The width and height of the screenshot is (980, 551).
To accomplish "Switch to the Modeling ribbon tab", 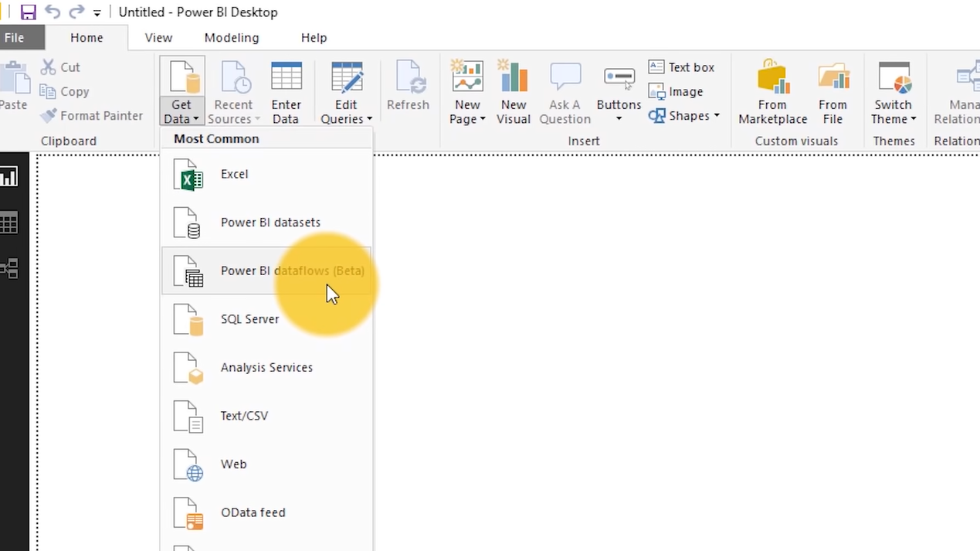I will tap(232, 38).
